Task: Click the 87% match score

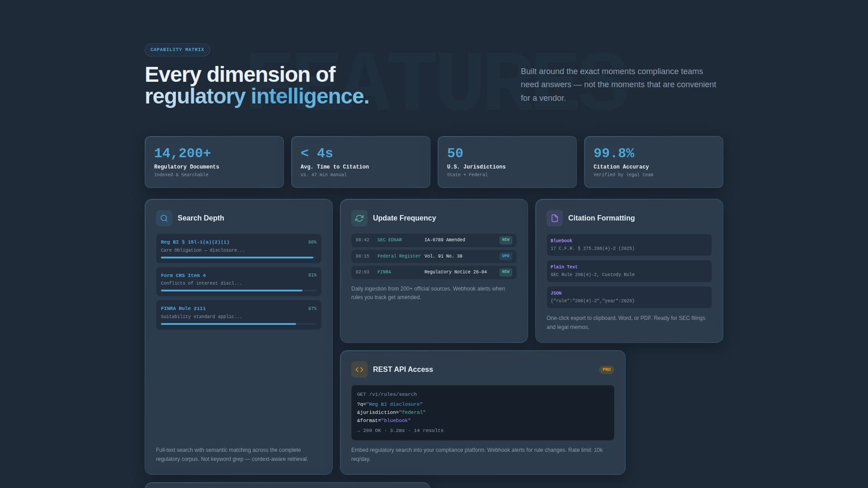Action: (x=312, y=309)
